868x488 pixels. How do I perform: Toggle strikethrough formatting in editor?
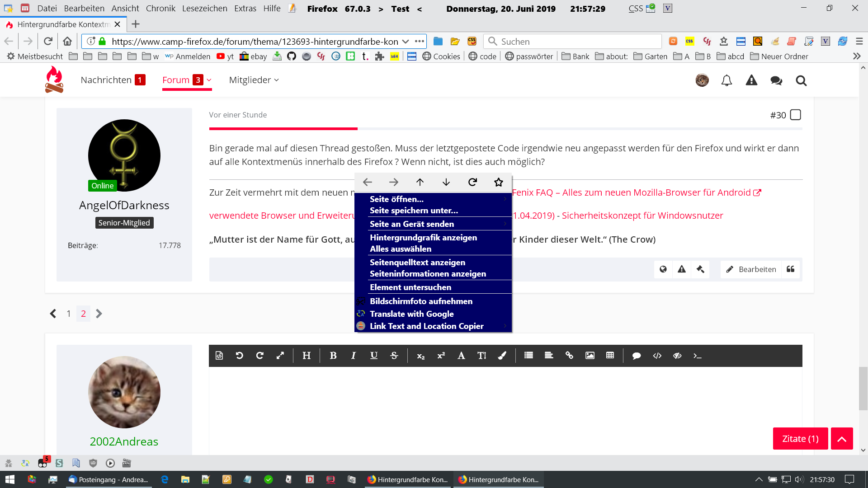(394, 356)
